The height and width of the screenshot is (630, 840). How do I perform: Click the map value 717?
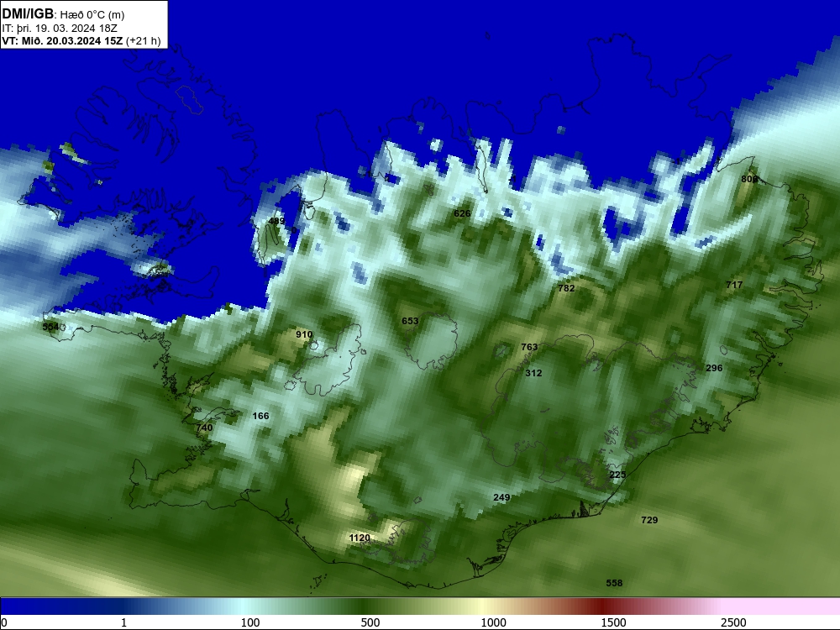[734, 285]
